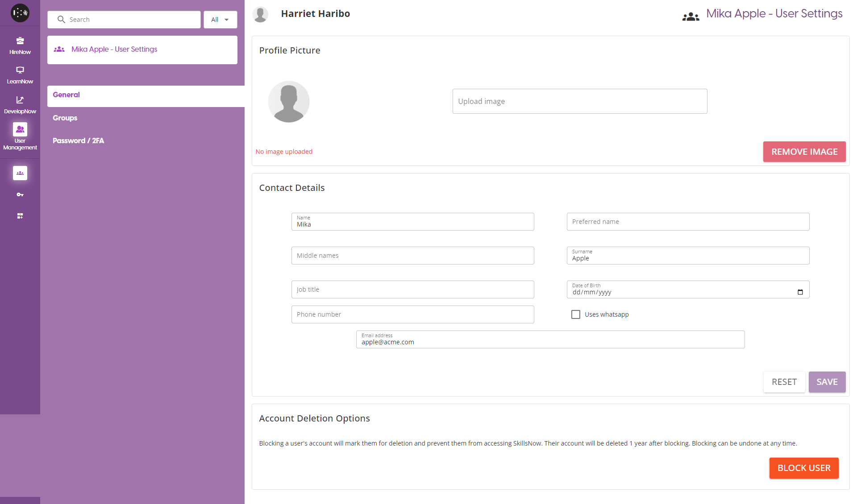This screenshot has width=857, height=504.
Task: Click the RESET button
Action: tap(784, 382)
